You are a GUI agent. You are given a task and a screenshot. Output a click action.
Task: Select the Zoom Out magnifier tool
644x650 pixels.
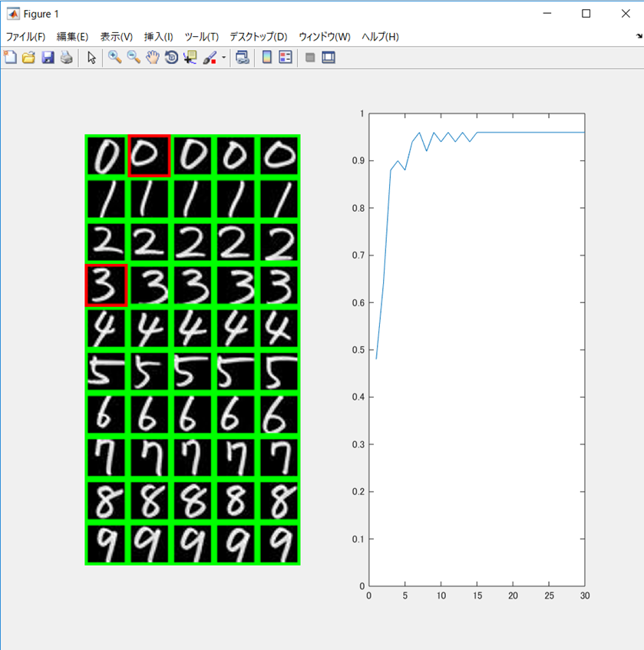[x=134, y=58]
